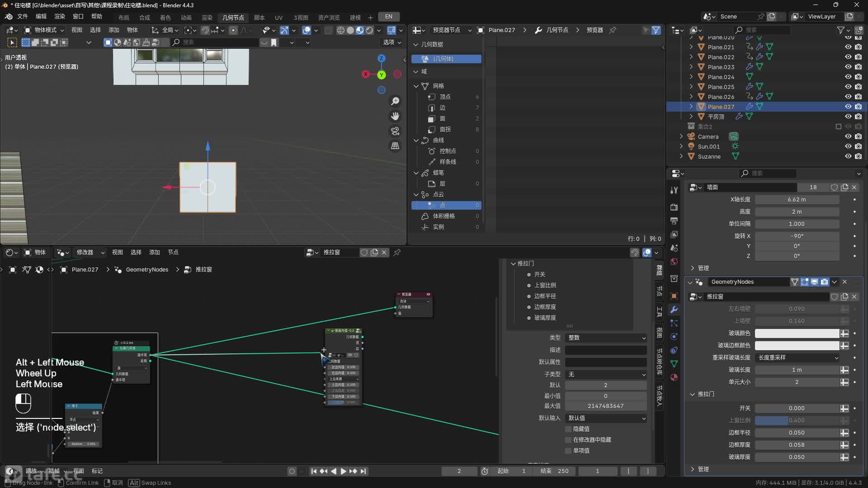Switch to the UV workspace tab
The height and width of the screenshot is (488, 868).
278,18
